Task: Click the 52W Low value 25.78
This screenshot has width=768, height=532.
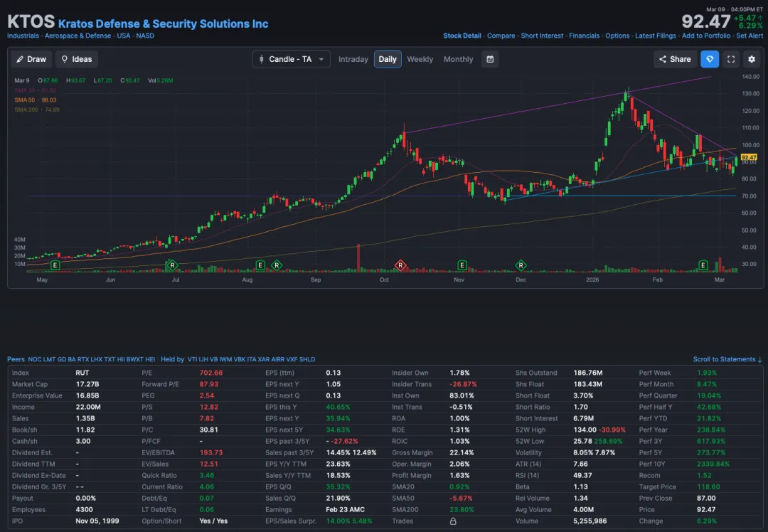Action: [x=583, y=441]
